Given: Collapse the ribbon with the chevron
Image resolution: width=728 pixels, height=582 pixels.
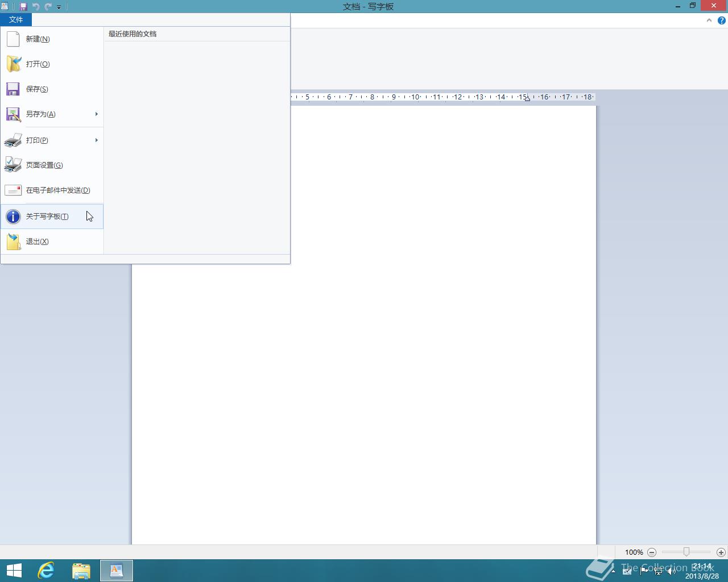Looking at the screenshot, I should pyautogui.click(x=709, y=20).
